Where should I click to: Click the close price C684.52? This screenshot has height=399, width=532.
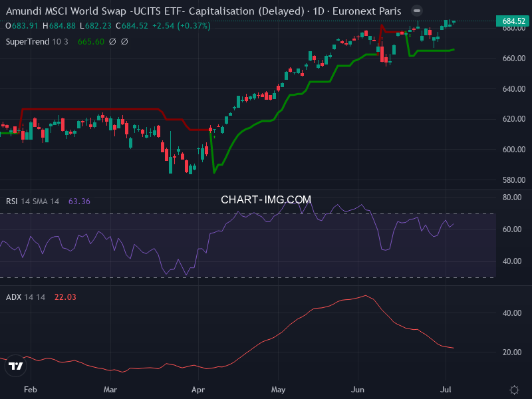[132, 26]
